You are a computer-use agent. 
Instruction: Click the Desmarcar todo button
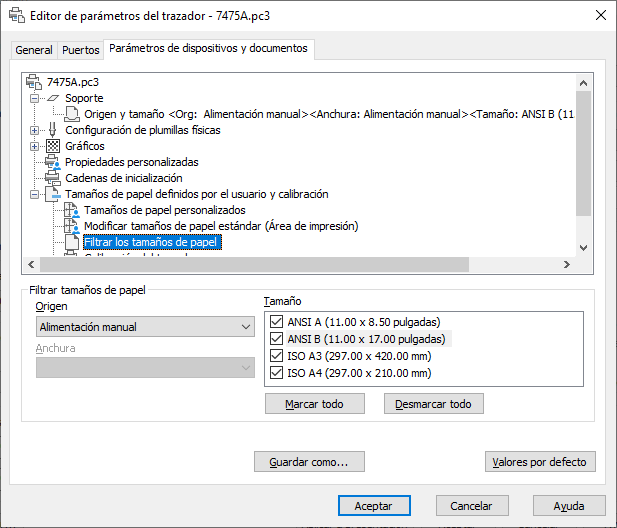point(434,404)
